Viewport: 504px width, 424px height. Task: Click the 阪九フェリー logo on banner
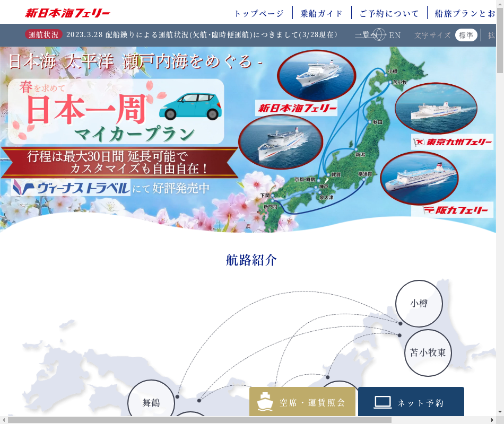point(452,210)
